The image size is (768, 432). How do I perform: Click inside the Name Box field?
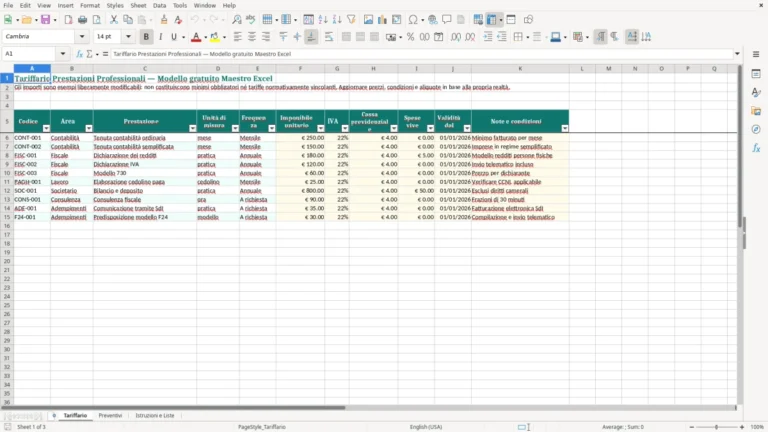(x=30, y=54)
